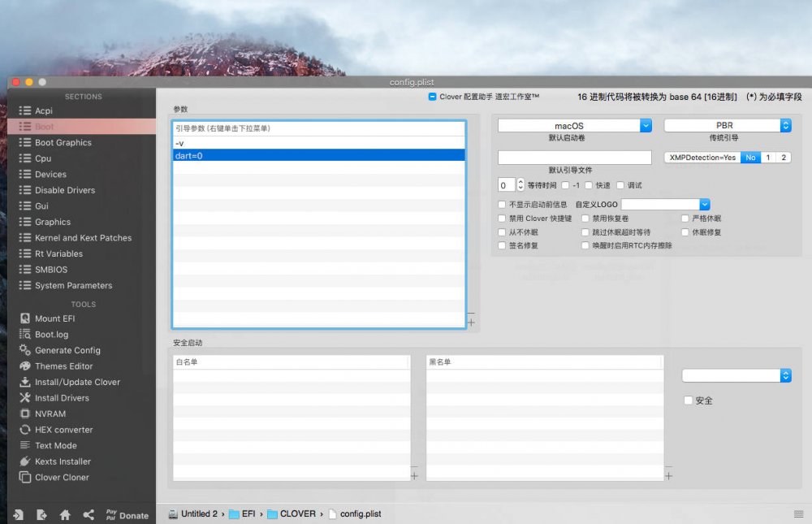Add a blacklist entry with plus button

[x=668, y=476]
